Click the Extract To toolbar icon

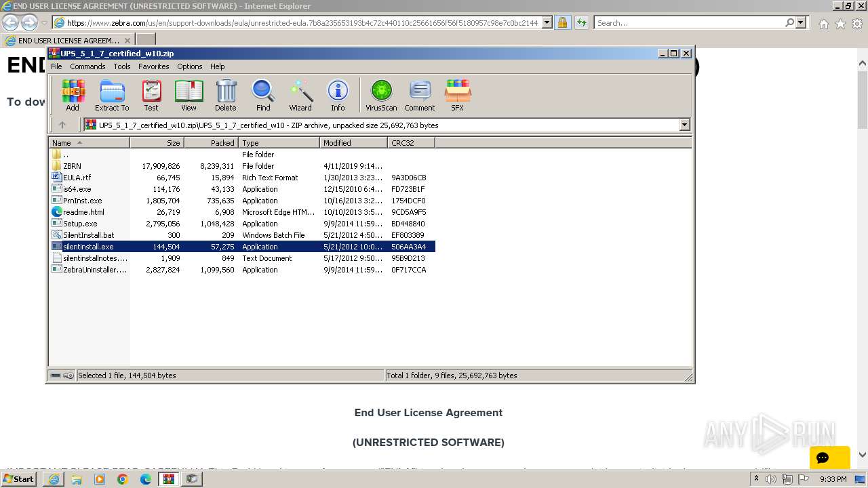pos(112,95)
